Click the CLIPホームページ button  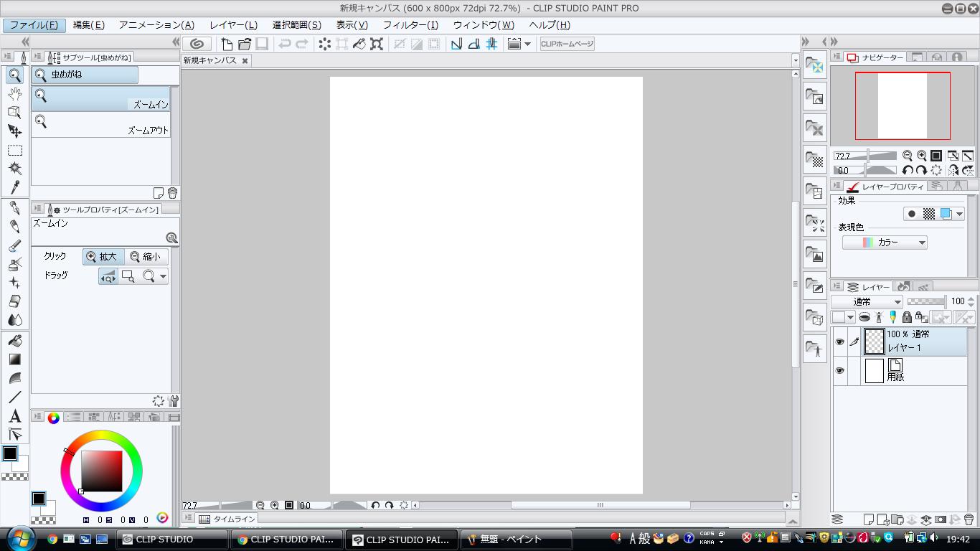[567, 44]
